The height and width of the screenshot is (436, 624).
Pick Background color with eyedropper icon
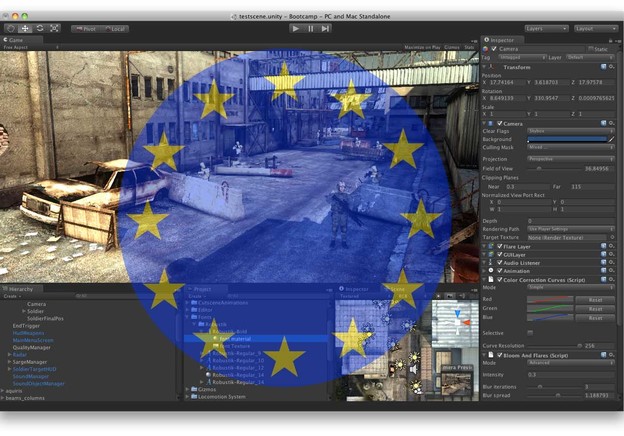611,139
